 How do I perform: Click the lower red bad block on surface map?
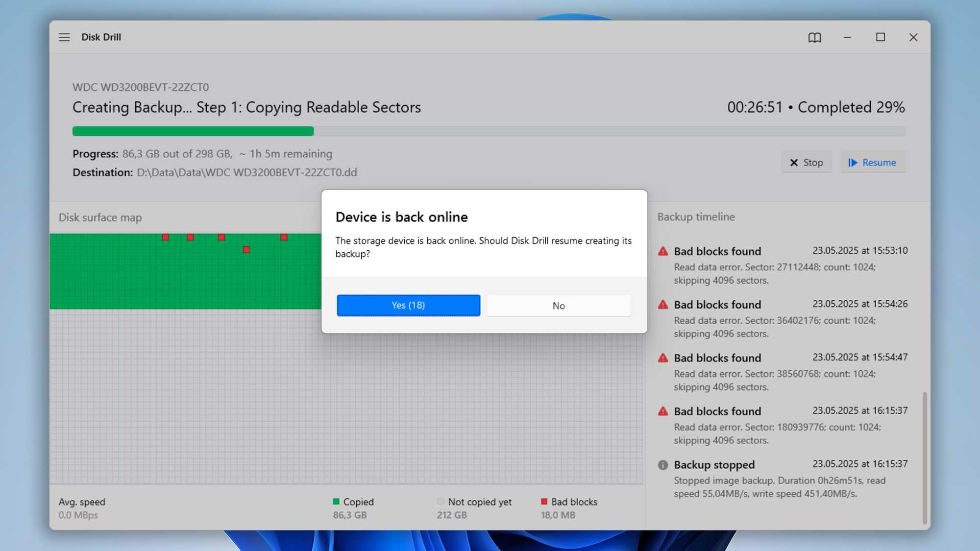(246, 250)
